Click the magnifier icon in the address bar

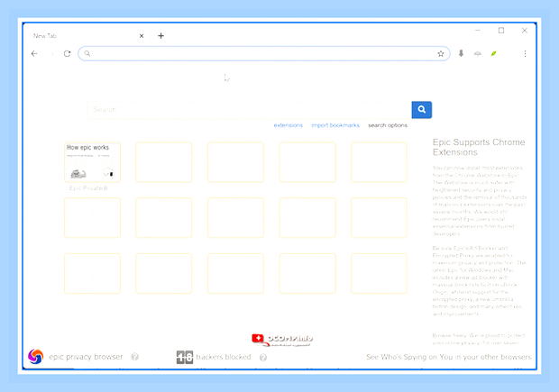point(87,54)
